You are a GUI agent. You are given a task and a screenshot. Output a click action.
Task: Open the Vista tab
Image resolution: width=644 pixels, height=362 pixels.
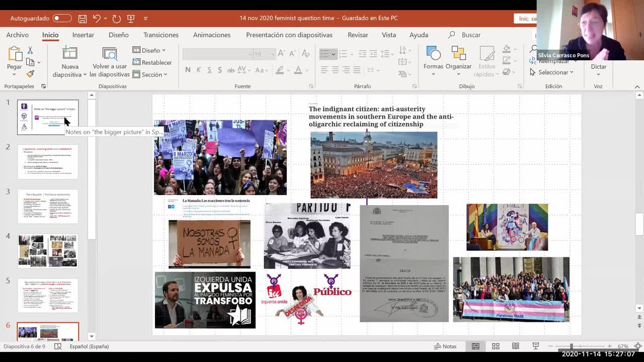(389, 35)
